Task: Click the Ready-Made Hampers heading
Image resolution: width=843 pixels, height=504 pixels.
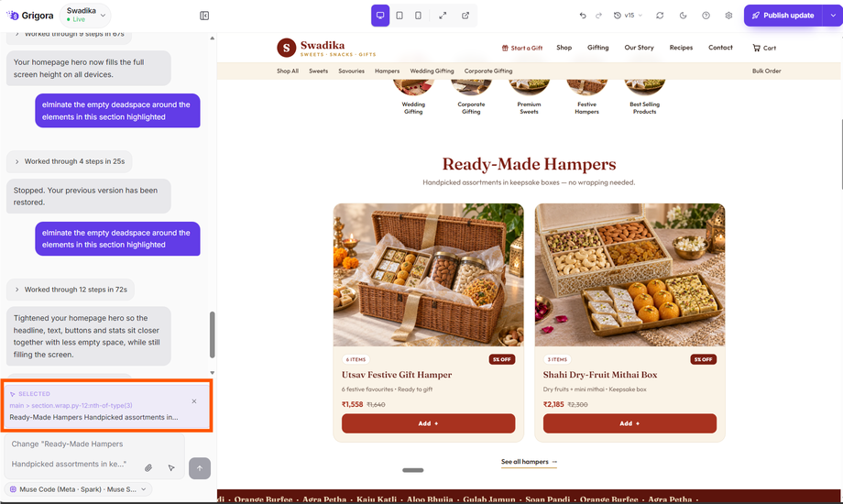Action: pos(529,164)
